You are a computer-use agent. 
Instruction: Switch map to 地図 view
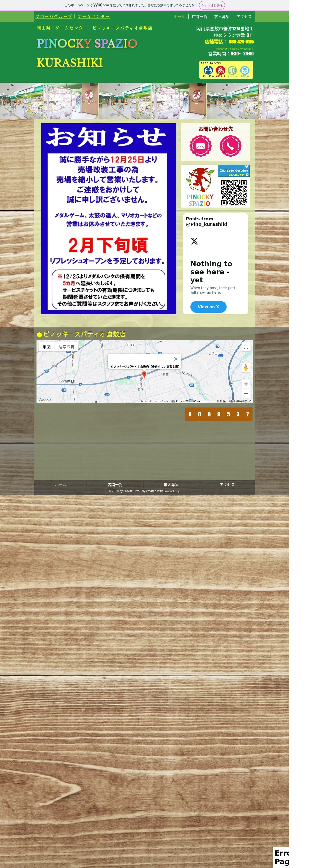pos(46,347)
